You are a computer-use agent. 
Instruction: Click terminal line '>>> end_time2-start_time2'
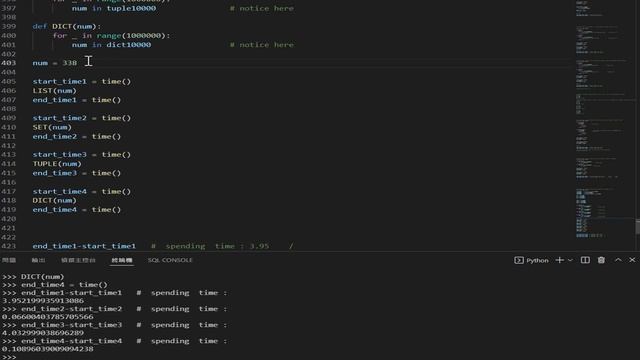(62, 309)
